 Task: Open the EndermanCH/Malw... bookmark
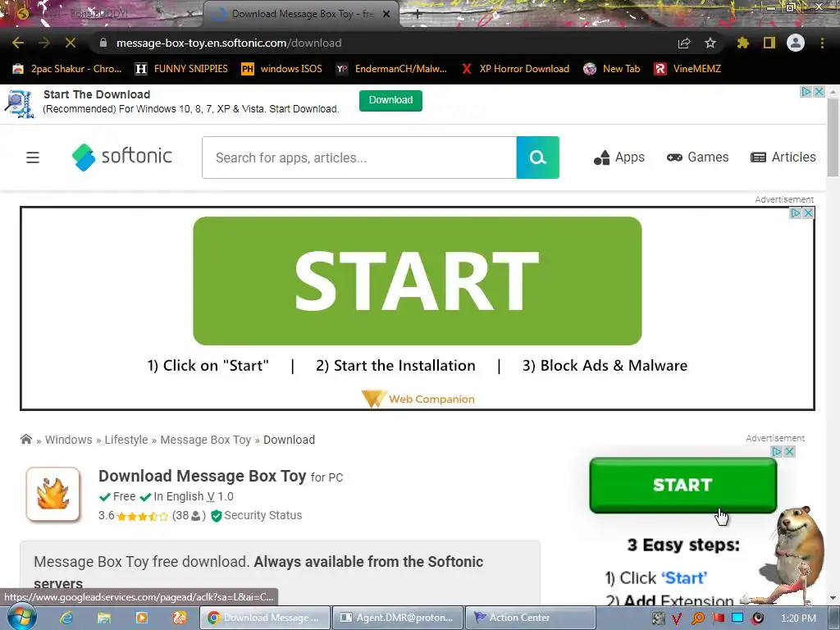pyautogui.click(x=391, y=69)
